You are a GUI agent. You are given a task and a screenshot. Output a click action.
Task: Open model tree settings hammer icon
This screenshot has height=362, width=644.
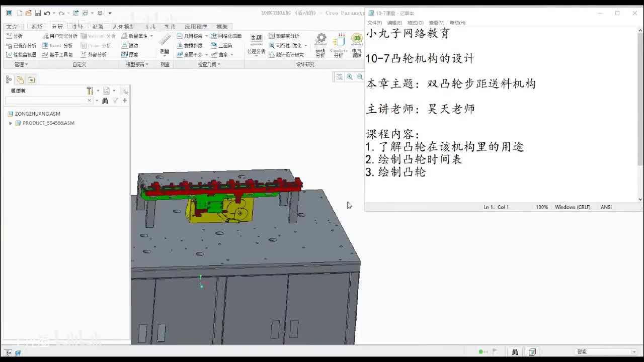[x=90, y=90]
